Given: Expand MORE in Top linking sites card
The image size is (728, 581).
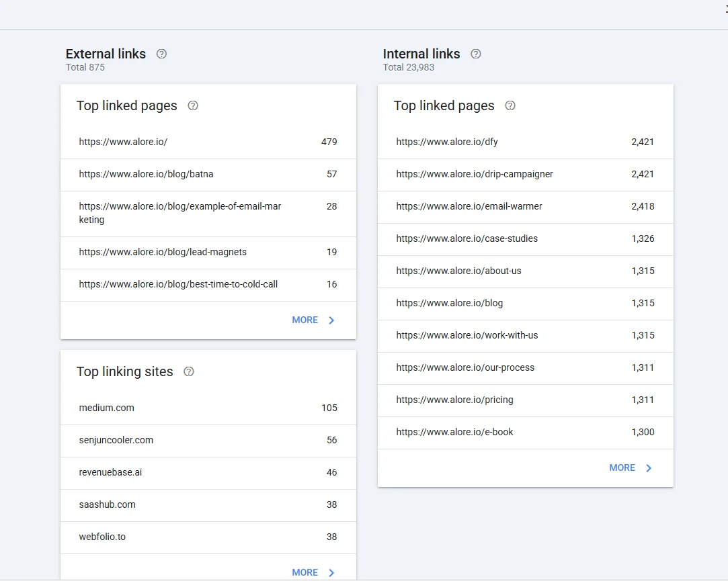Looking at the screenshot, I should (x=313, y=573).
